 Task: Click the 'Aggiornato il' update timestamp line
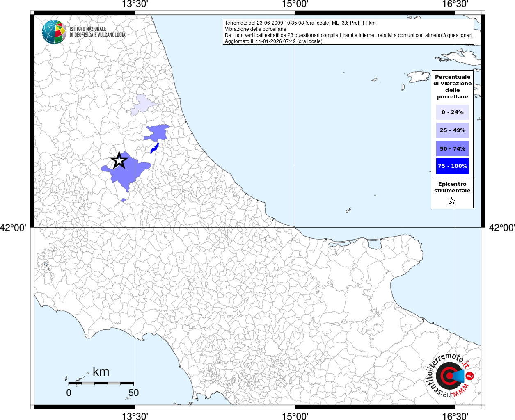[x=274, y=41]
